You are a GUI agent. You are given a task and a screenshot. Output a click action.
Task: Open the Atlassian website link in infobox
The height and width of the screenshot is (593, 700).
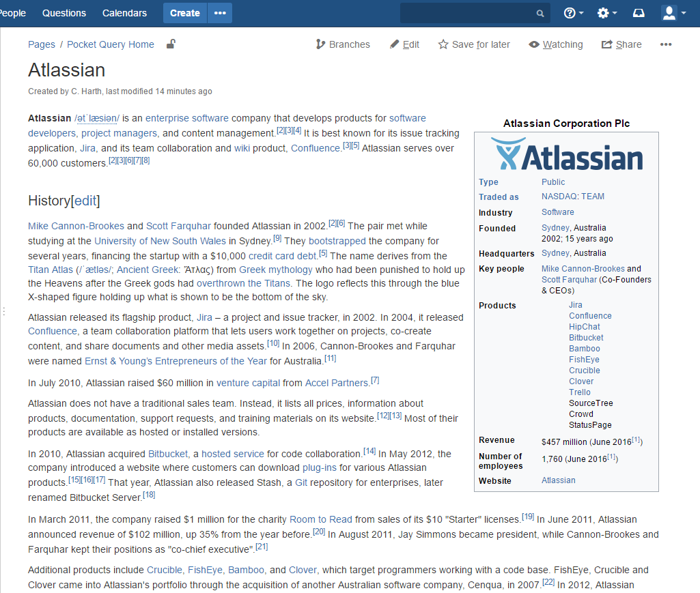tap(558, 480)
